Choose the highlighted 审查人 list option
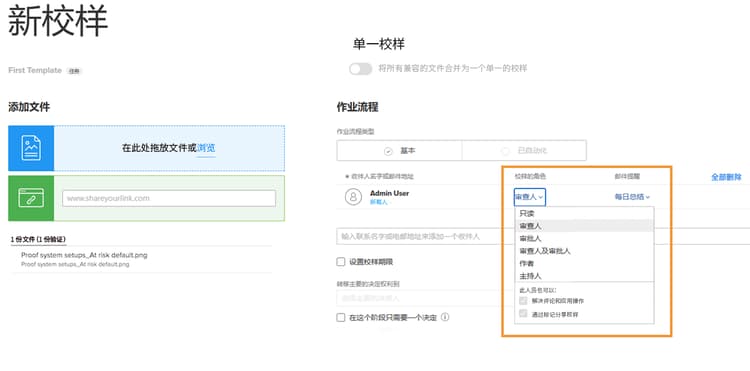 [x=584, y=226]
